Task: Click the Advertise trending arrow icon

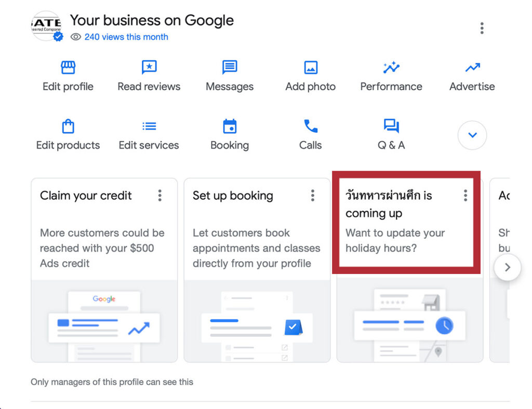Action: (472, 67)
